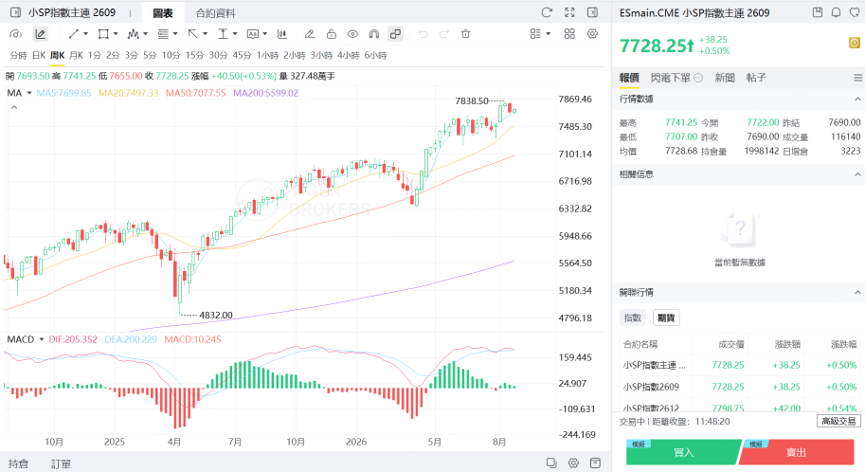This screenshot has width=865, height=472.
Task: Select the parallel lines Fibonacci tool
Action: tap(163, 34)
